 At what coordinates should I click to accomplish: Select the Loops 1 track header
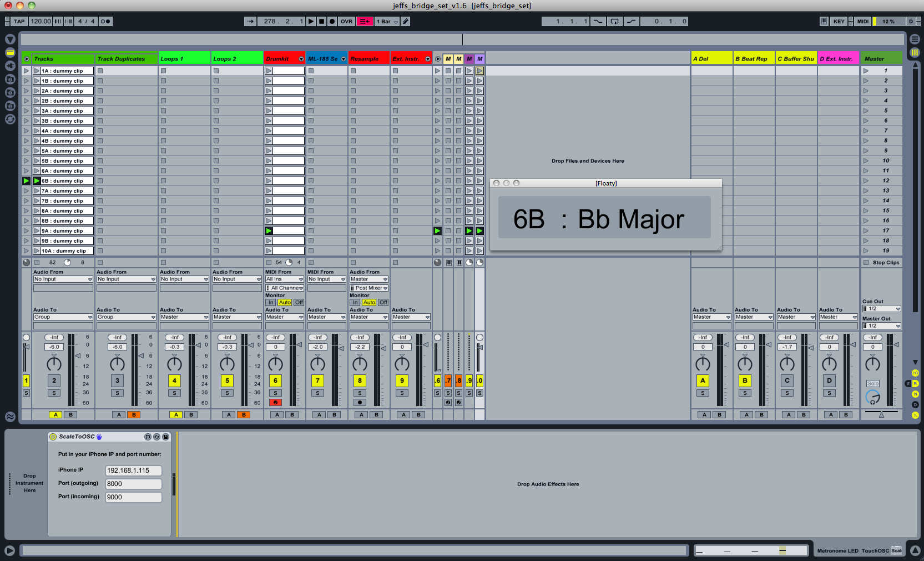[x=184, y=59]
